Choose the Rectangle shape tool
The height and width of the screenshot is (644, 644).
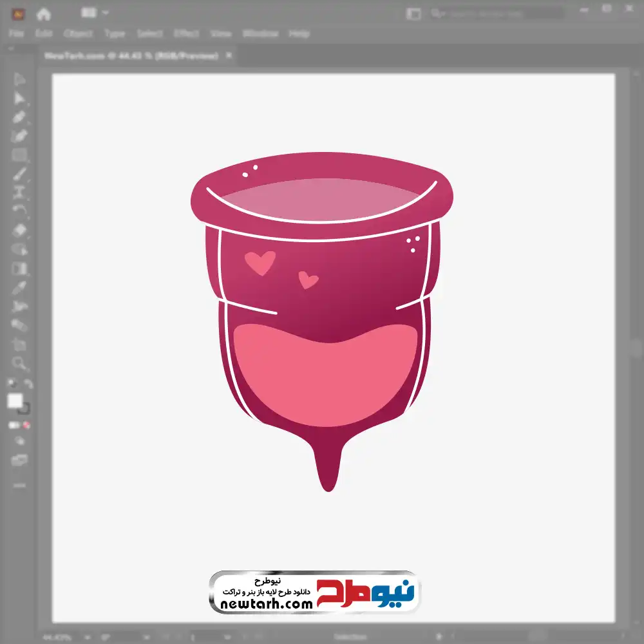tap(19, 155)
